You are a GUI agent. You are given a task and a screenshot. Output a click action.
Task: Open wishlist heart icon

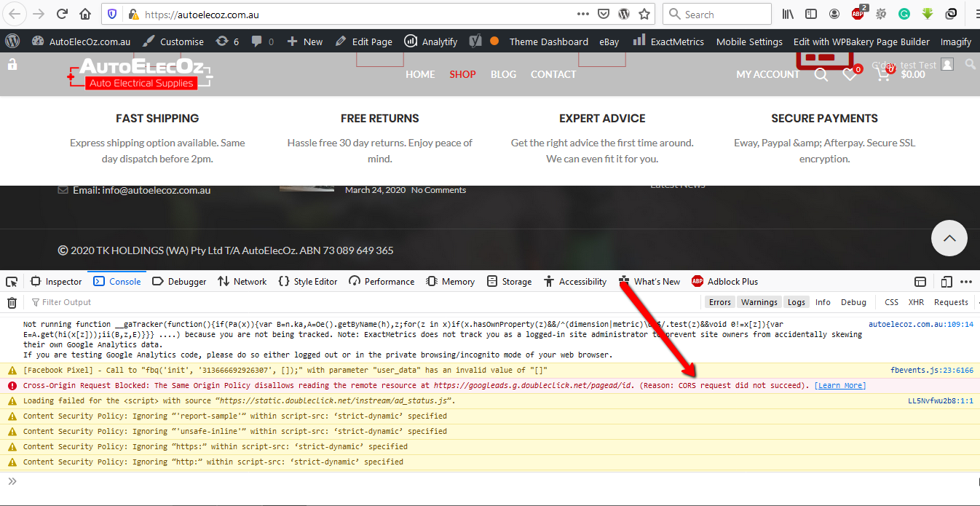(x=850, y=74)
